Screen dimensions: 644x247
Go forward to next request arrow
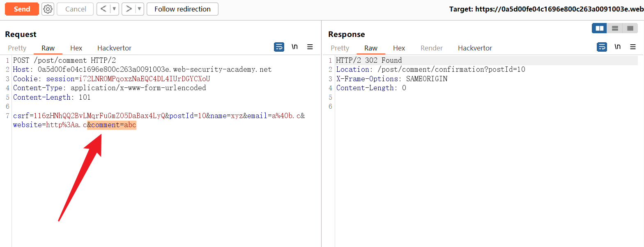click(129, 9)
